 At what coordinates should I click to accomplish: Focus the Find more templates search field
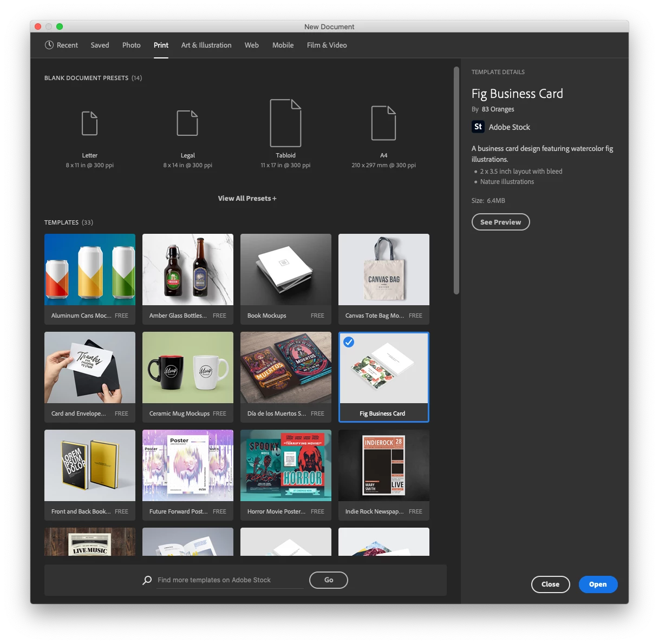tap(230, 580)
